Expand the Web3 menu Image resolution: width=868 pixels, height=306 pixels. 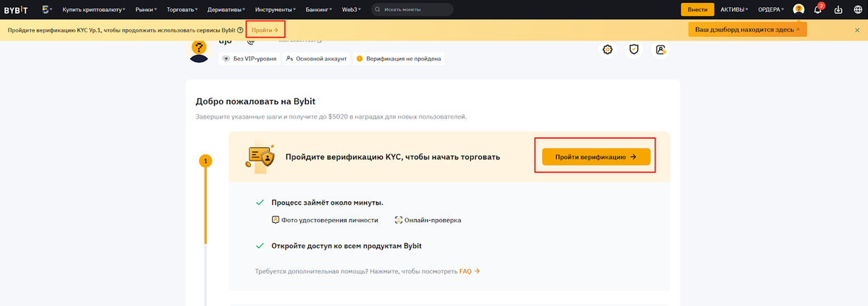pyautogui.click(x=353, y=9)
